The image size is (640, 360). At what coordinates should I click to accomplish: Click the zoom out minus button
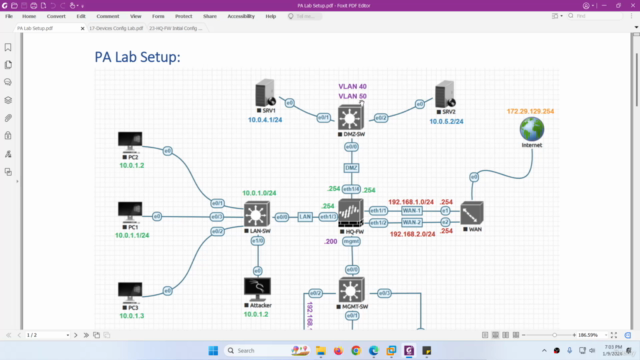click(x=524, y=335)
